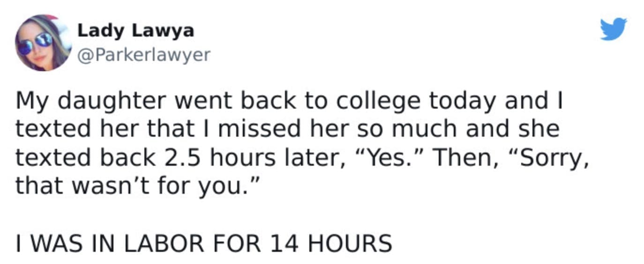Open the @Parkerlawyer handle link
The width and height of the screenshot is (644, 264).
[143, 55]
